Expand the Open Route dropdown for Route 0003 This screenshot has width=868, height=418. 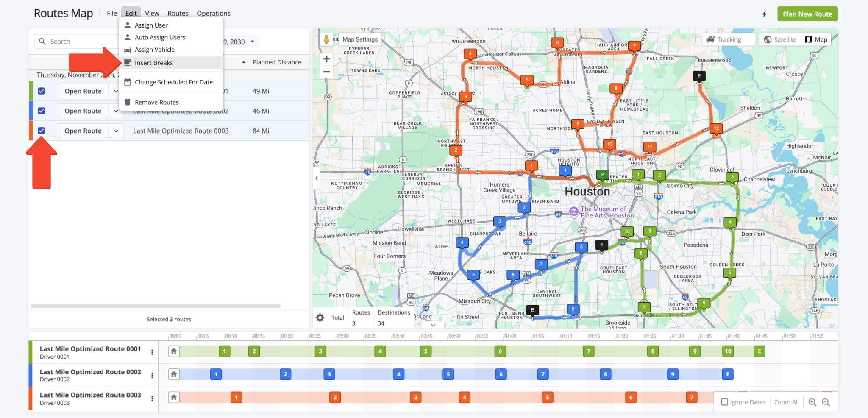point(116,131)
